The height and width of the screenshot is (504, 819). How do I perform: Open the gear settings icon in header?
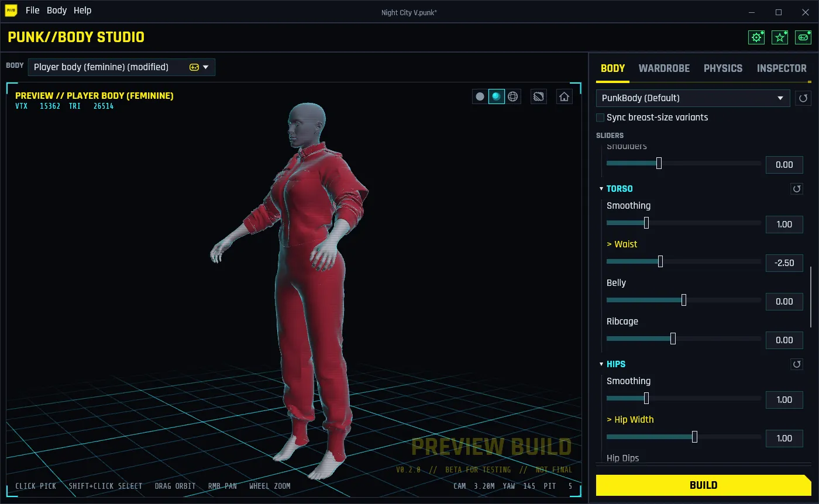[756, 37]
